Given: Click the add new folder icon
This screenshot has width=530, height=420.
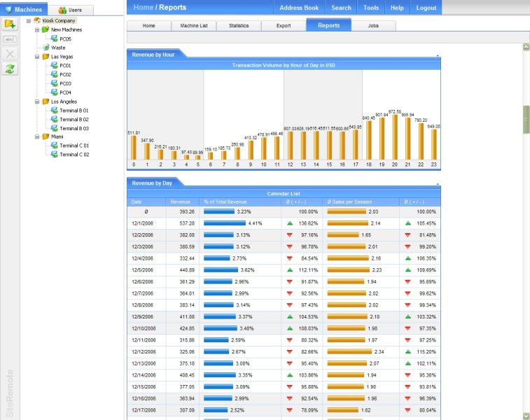Looking at the screenshot, I should tap(10, 24).
